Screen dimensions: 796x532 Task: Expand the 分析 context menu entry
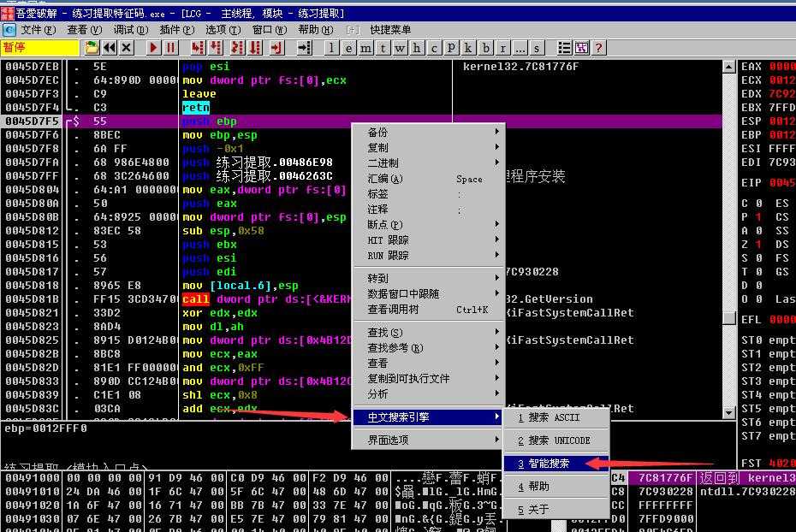coord(429,393)
